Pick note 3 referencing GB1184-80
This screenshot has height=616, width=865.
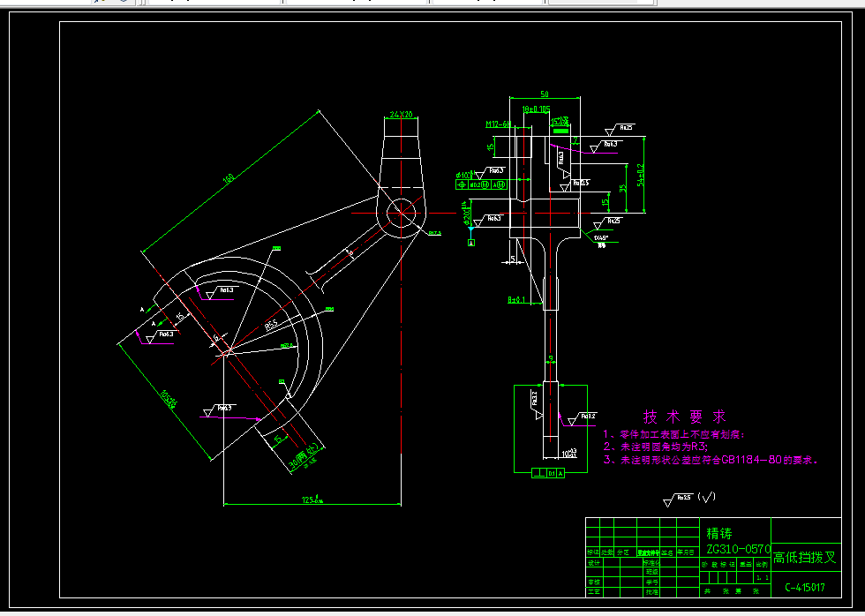(x=711, y=460)
